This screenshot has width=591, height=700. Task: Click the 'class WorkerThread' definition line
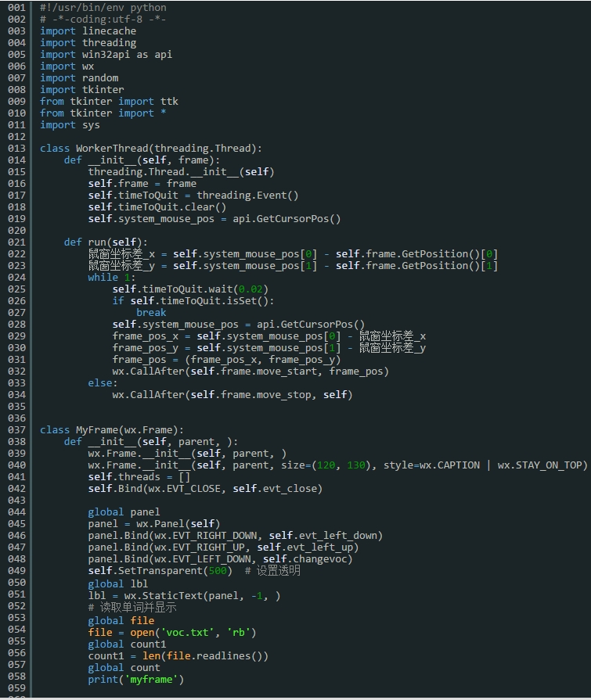pyautogui.click(x=150, y=149)
